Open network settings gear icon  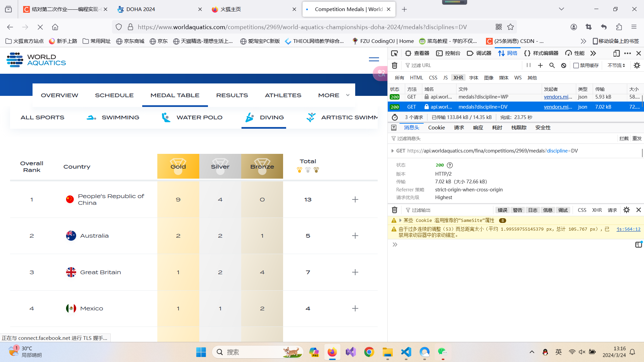[x=637, y=65]
